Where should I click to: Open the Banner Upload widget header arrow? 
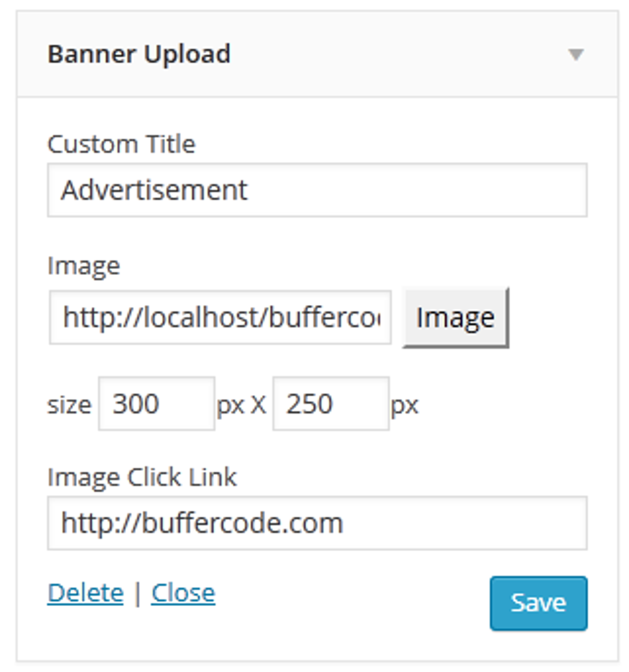click(x=576, y=54)
